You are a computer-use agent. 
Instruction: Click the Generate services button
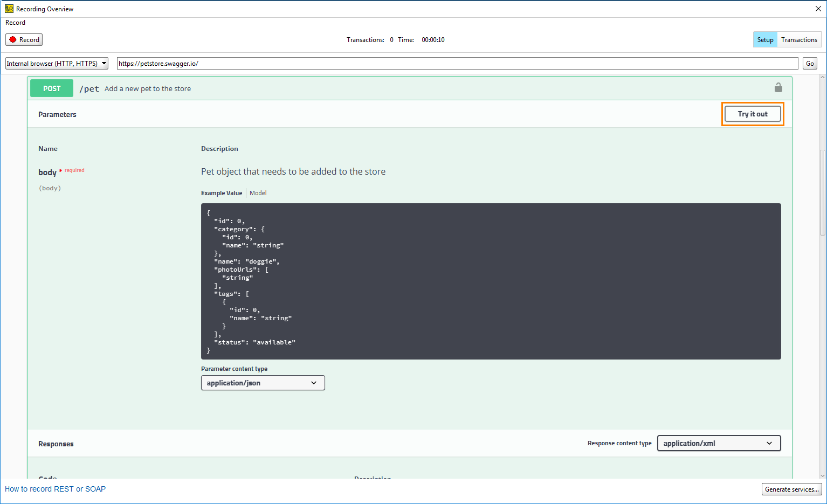[791, 489]
